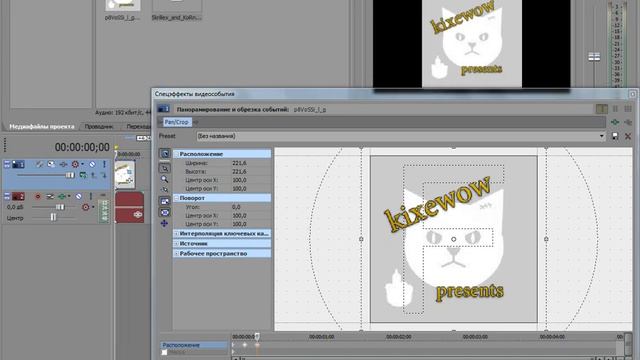Select the red audio event on timeline

coord(129,207)
